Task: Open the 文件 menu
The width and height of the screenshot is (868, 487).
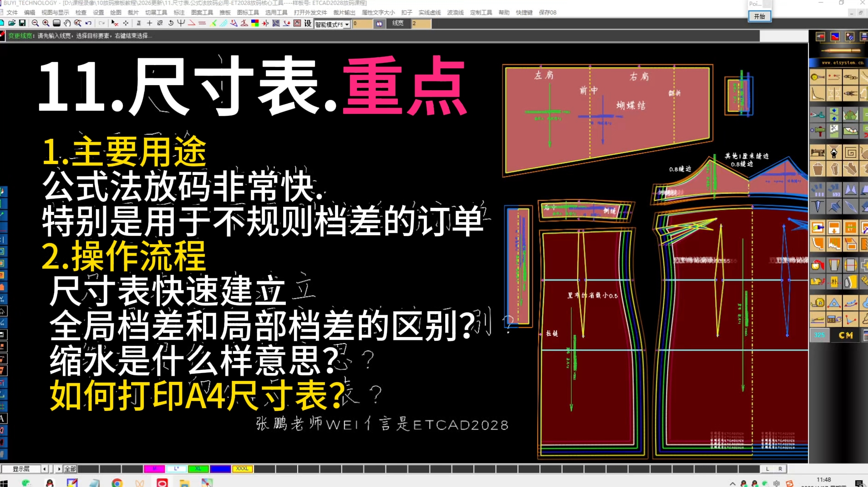Action: tap(13, 12)
